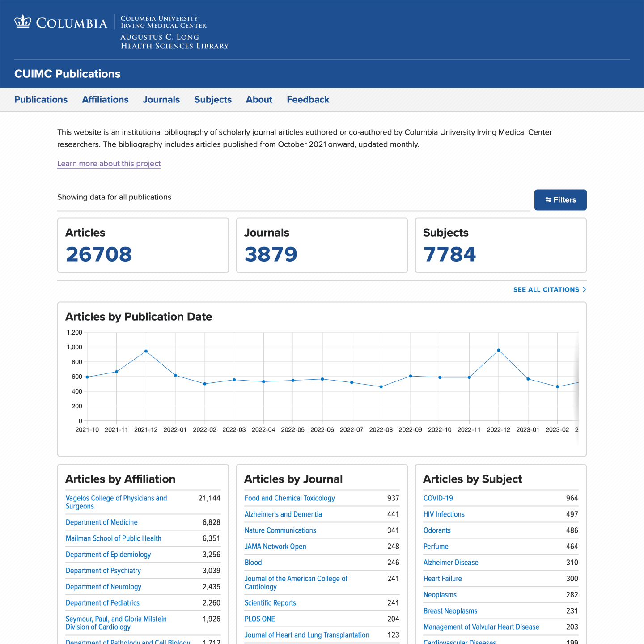The image size is (644, 644).
Task: Open Vagelos College of Physicians and Surgeons
Action: tap(116, 502)
